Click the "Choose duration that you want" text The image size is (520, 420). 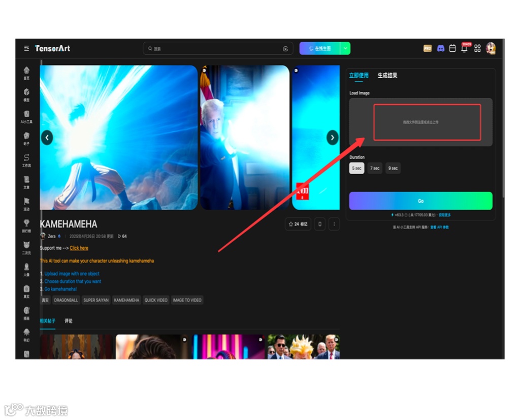(73, 281)
